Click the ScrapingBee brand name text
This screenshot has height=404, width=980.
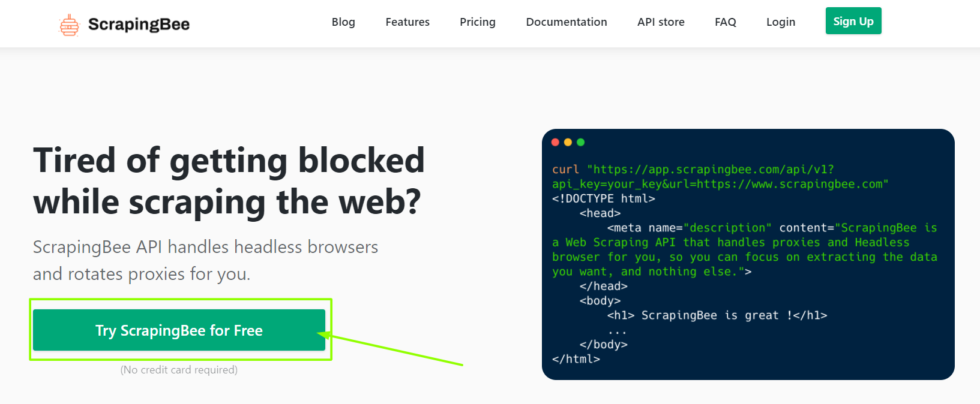(139, 25)
